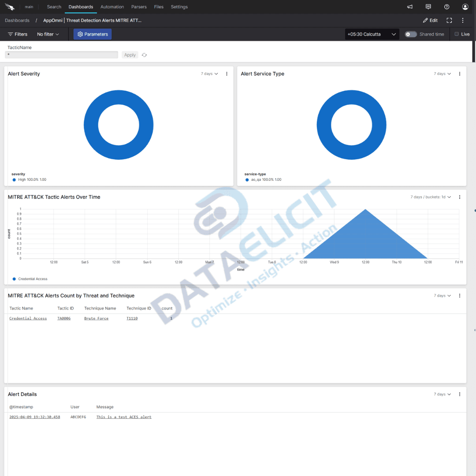Open the user account icon
The width and height of the screenshot is (476, 476).
[465, 7]
